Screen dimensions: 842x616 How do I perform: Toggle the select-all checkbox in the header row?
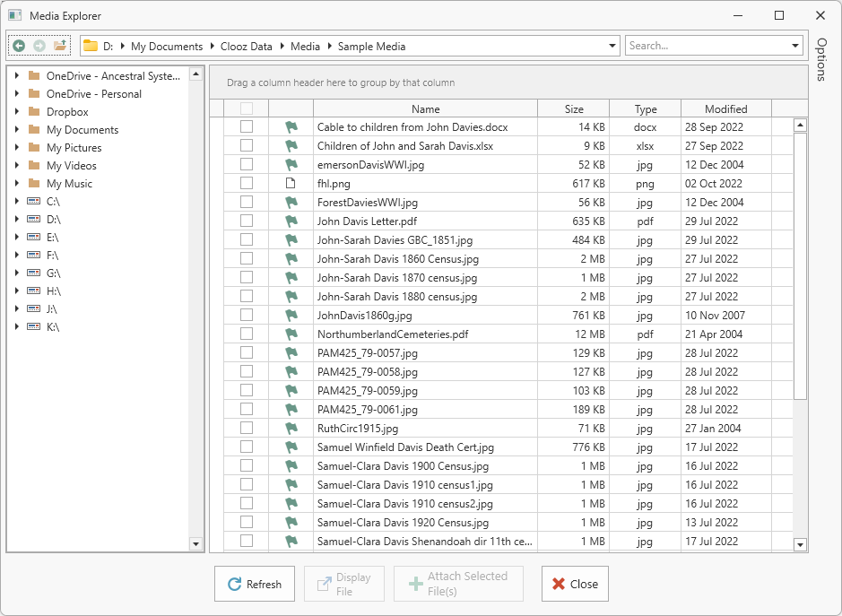click(x=247, y=109)
